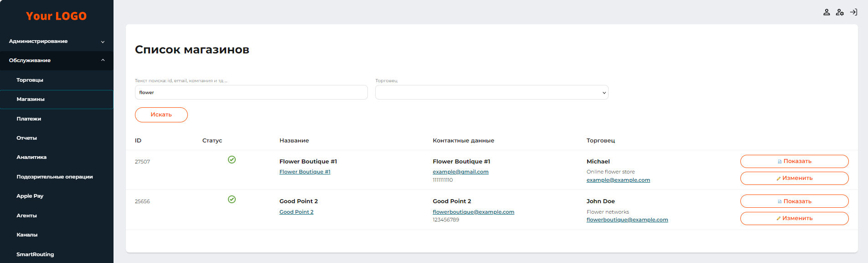
Task: Focus the search text field containing flower
Action: [x=251, y=93]
